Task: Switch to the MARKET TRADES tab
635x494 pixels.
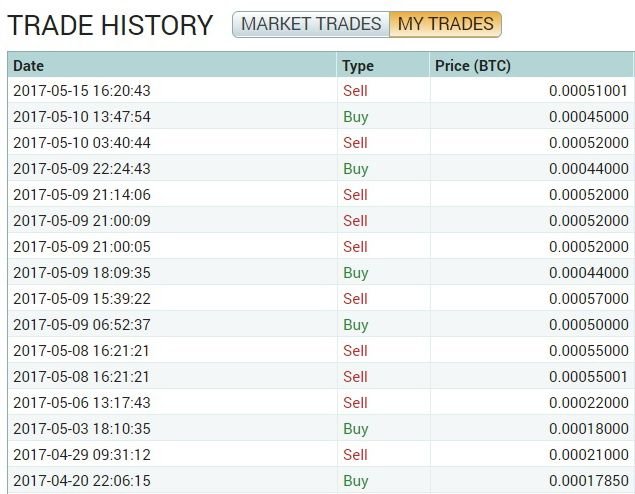Action: point(311,24)
